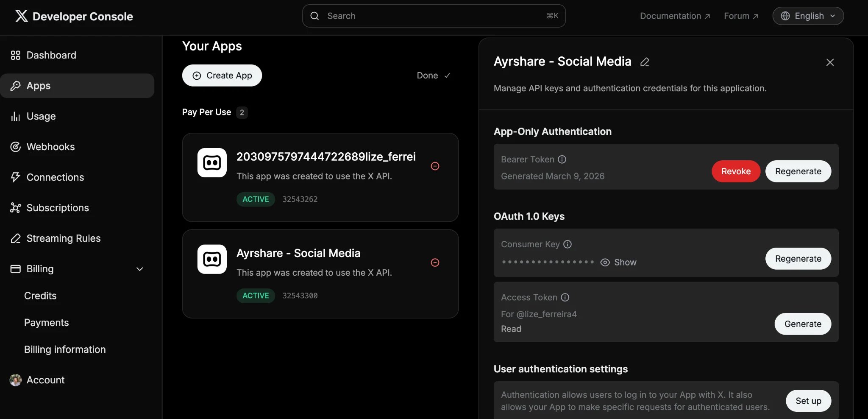
Task: Select app ID 32543262
Action: tap(300, 199)
